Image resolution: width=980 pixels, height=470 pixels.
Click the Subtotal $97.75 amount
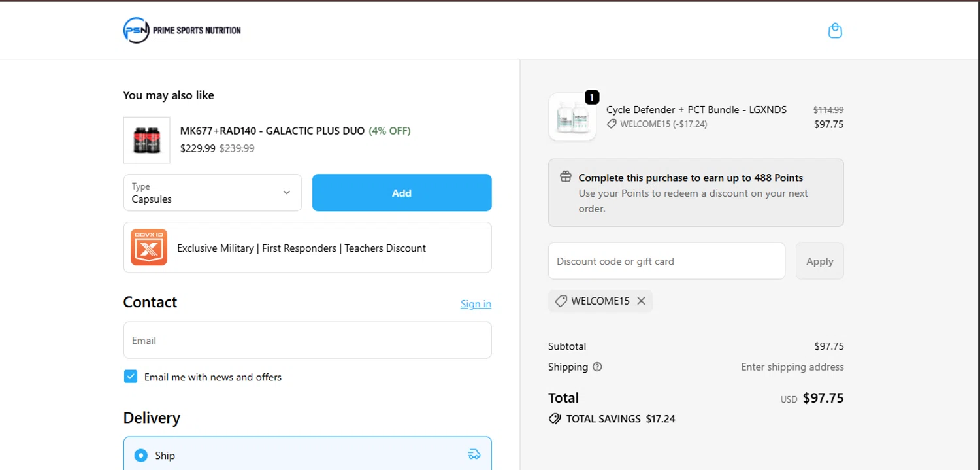click(829, 346)
